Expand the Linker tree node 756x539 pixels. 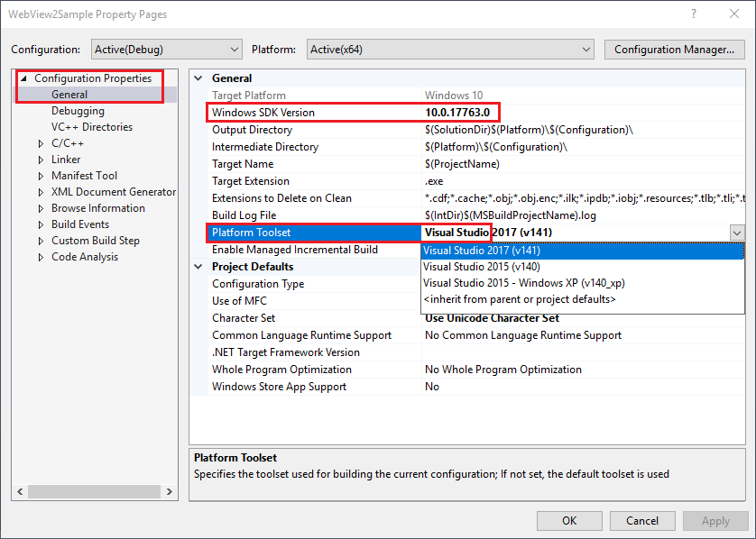(x=41, y=159)
